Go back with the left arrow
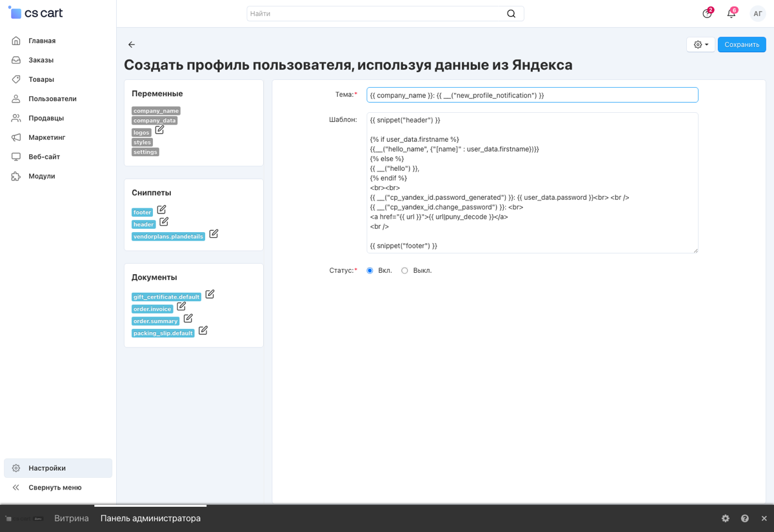The image size is (774, 532). point(132,44)
